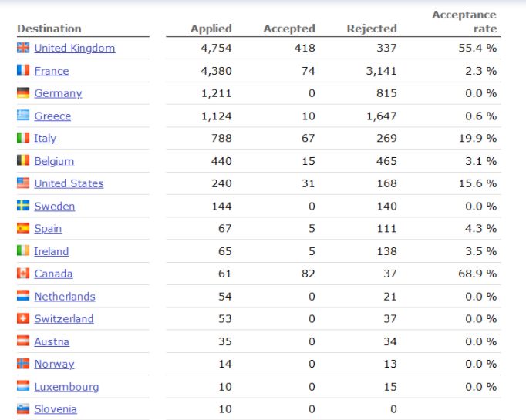526x420 pixels.
Task: Click the Norway flag icon
Action: click(23, 363)
